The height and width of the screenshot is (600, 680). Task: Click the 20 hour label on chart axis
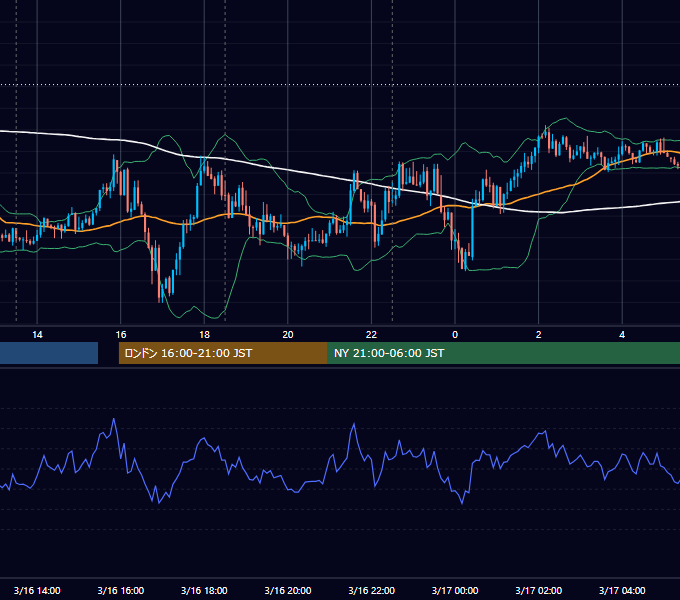point(288,335)
